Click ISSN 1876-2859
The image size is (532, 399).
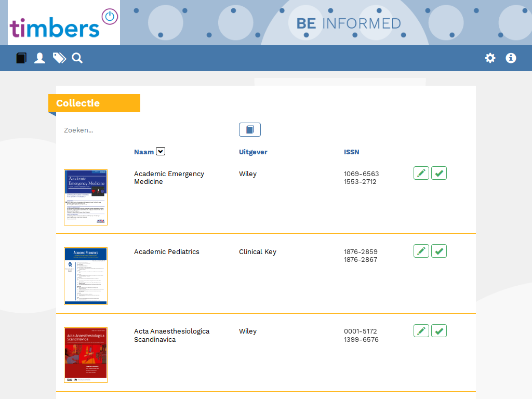361,252
